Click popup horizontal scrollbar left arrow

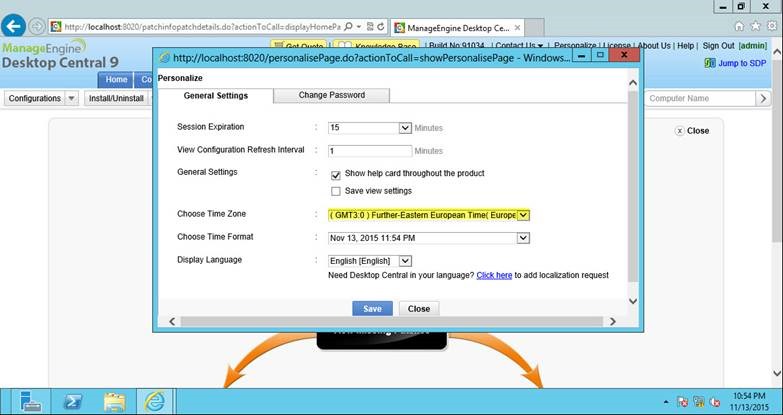click(172, 322)
